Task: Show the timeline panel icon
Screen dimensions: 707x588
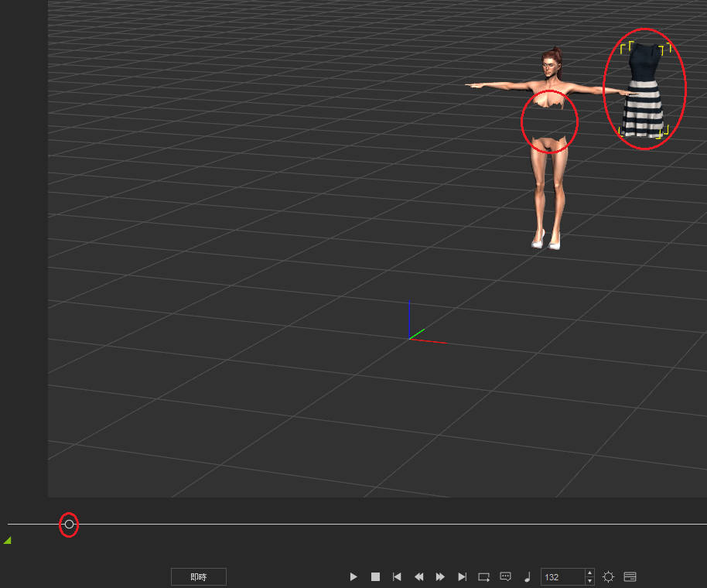Action: (630, 576)
